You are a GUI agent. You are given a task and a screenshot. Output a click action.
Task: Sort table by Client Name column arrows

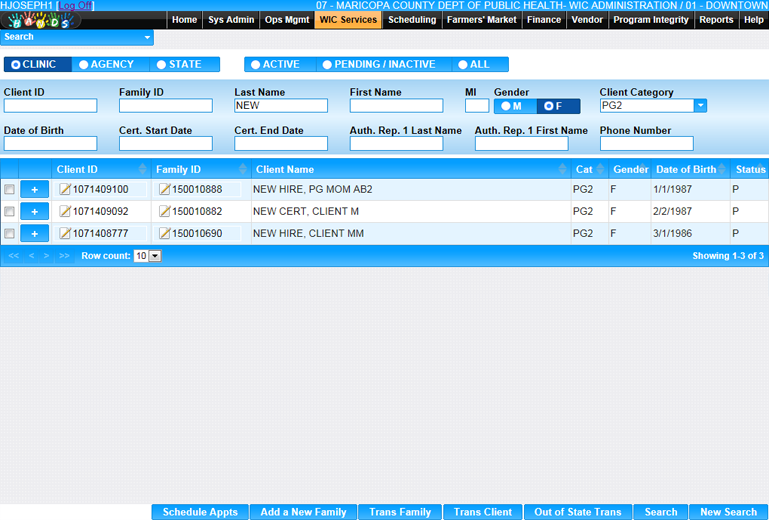point(561,170)
